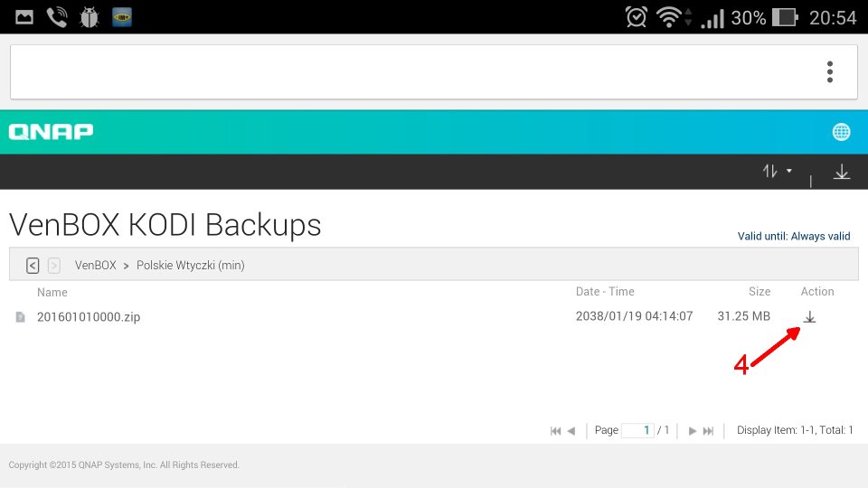Viewport: 868px width, 488px height.
Task: Click the VenBOX breadcrumb
Action: (95, 266)
